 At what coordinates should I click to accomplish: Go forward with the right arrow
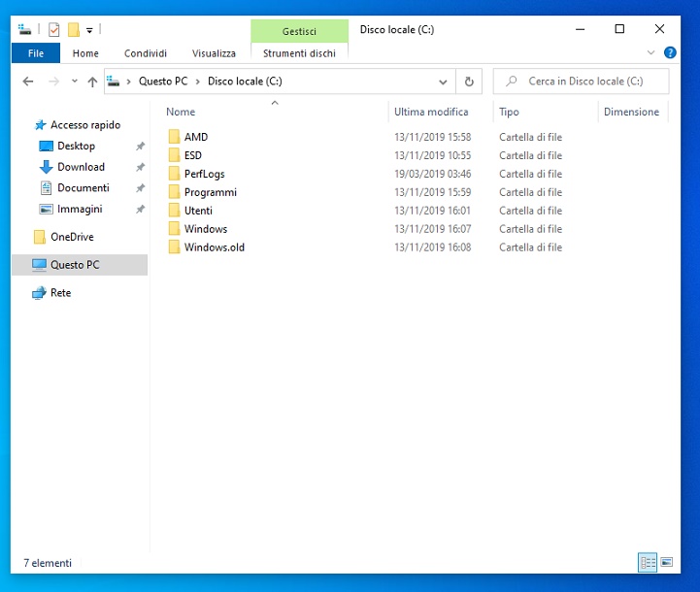pos(53,82)
